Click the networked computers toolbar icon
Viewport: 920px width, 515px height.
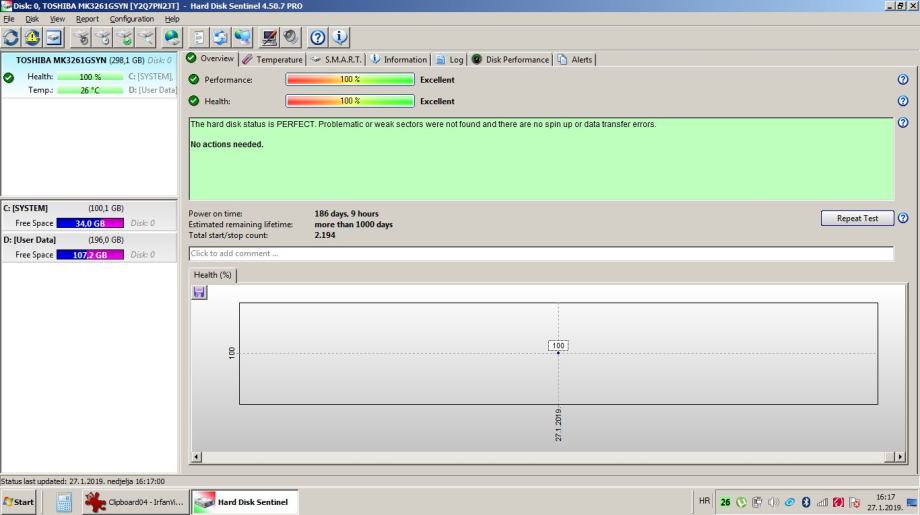click(x=242, y=38)
